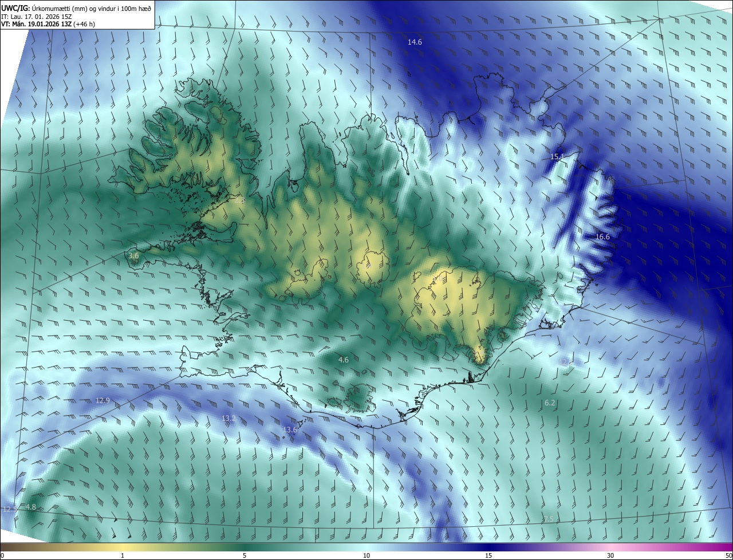Click the 1 tick on the color scale
Screen dimensions: 733x560
(123, 555)
